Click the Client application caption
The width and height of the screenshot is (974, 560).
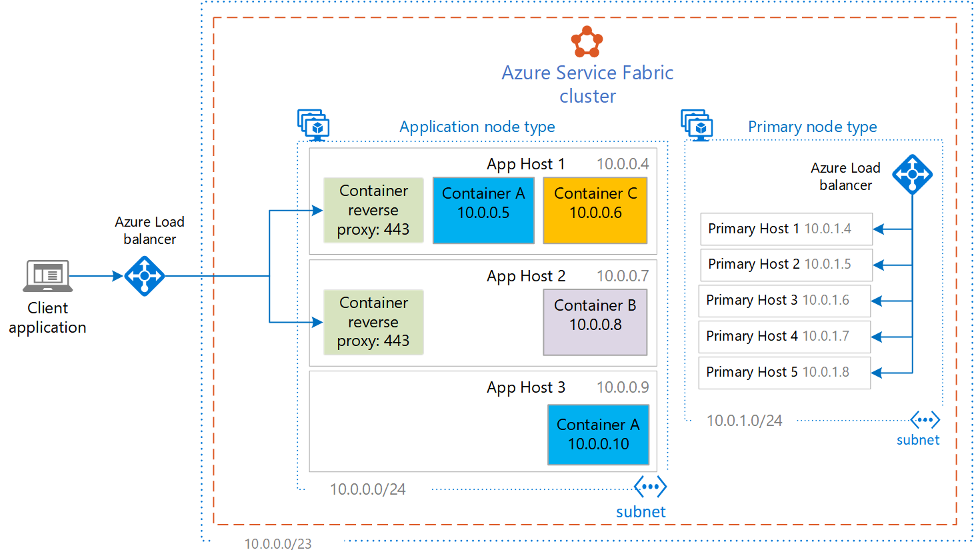pyautogui.click(x=47, y=318)
